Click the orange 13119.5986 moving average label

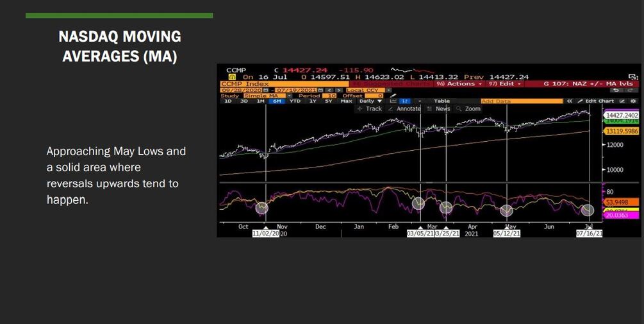[622, 131]
